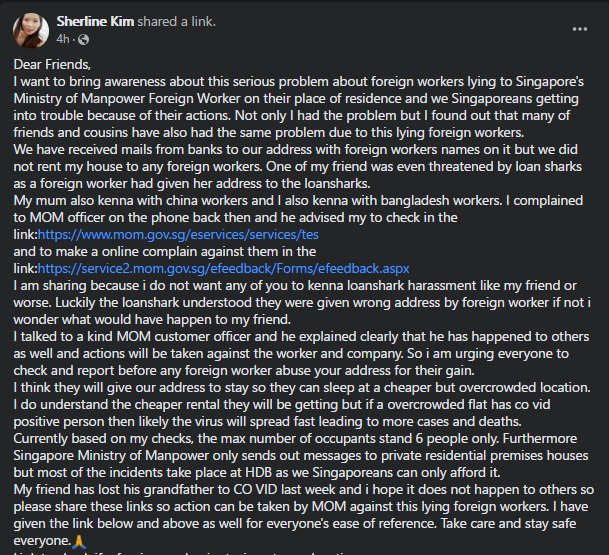Click the 'shared a link.' text
Screen dimensions: 609x555
click(x=177, y=21)
